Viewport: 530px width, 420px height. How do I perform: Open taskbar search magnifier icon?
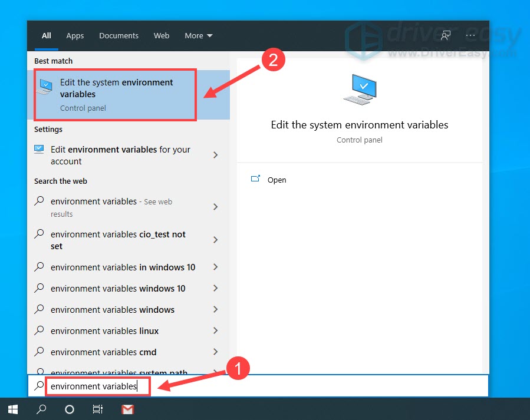[x=41, y=409]
